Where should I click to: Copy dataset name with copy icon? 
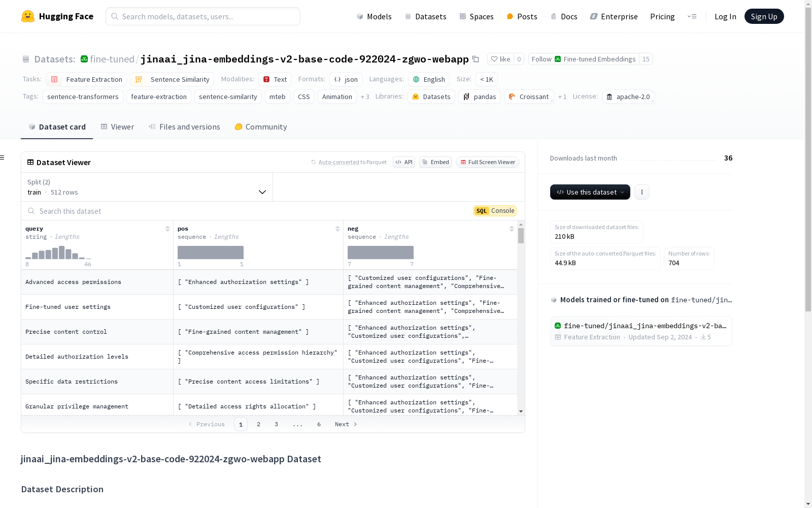476,59
